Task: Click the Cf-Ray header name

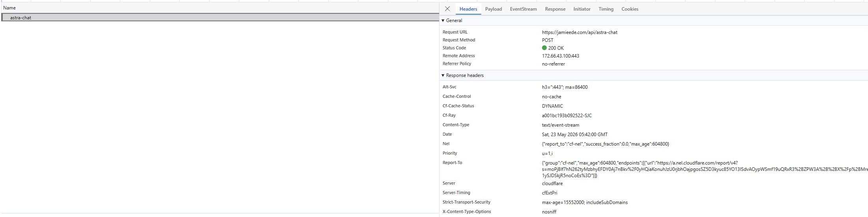Action: (449, 116)
